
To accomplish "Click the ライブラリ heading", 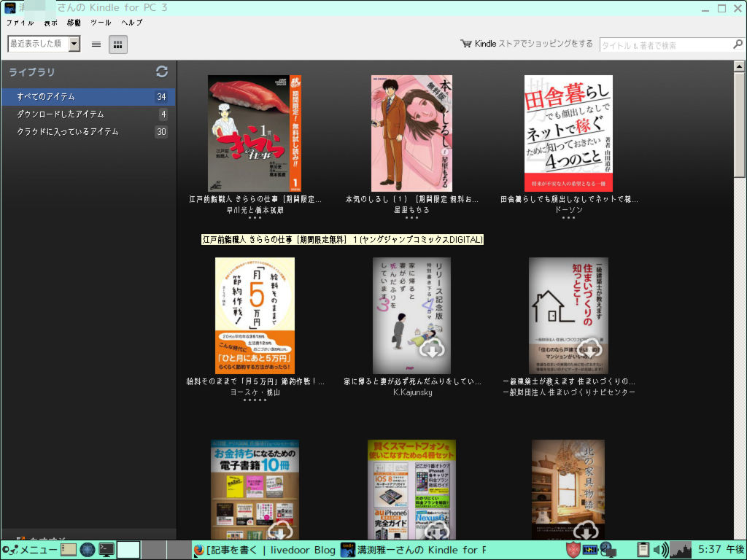I will tap(32, 72).
